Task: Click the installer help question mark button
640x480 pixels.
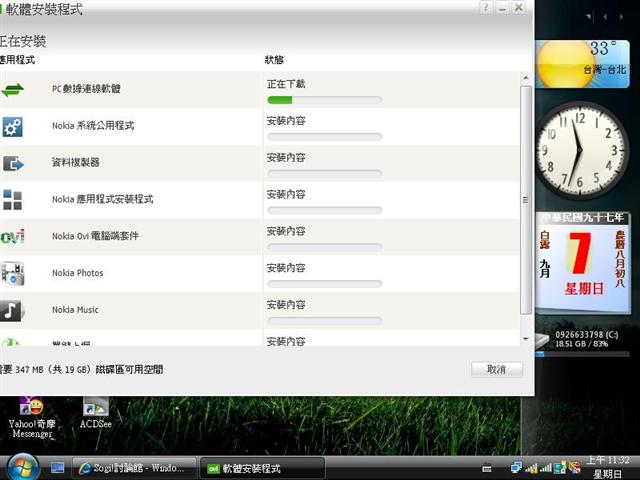Action: (486, 8)
